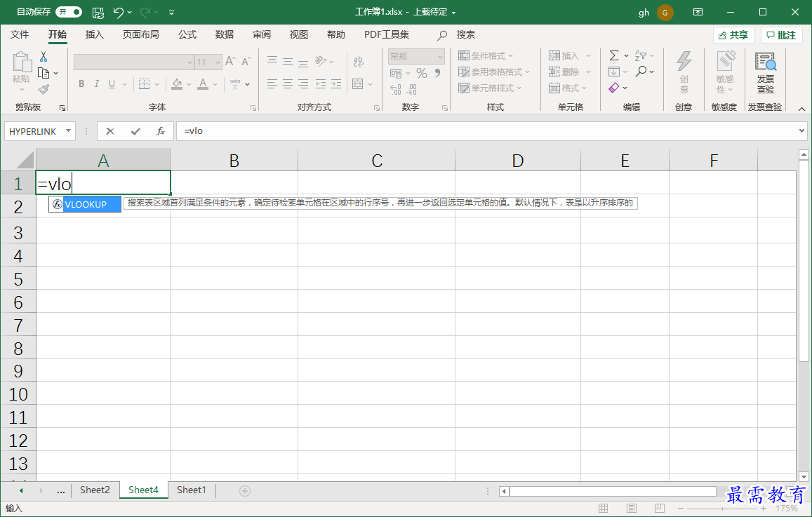Open the 数据 ribbon tab
This screenshot has width=812, height=517.
coord(225,34)
